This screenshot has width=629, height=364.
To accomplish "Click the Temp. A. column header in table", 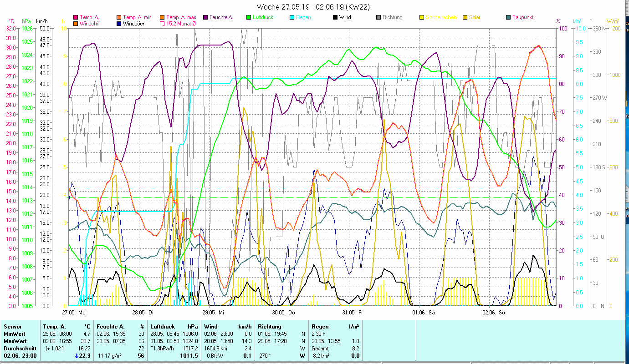I will [x=55, y=327].
